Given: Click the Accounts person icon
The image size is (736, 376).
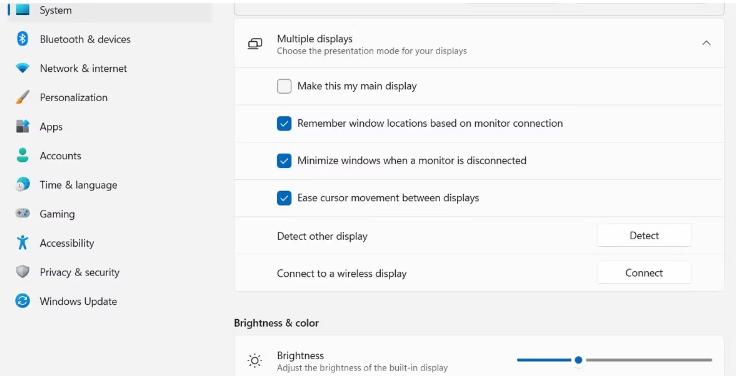Looking at the screenshot, I should pos(23,155).
